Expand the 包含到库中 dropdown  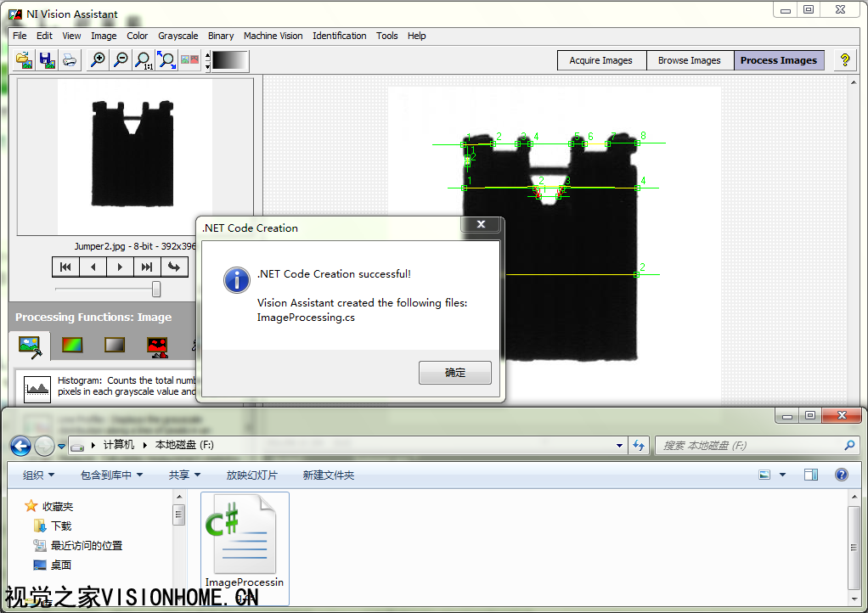(x=112, y=475)
